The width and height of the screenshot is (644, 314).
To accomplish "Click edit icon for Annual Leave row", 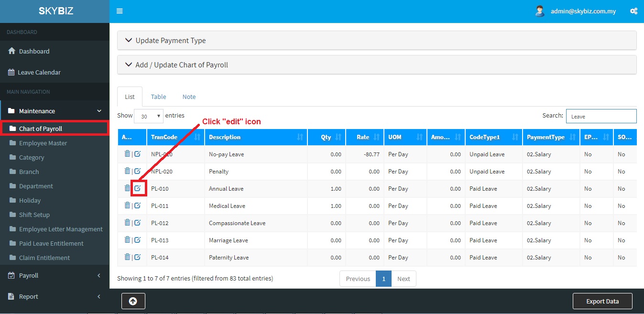I will pos(138,188).
